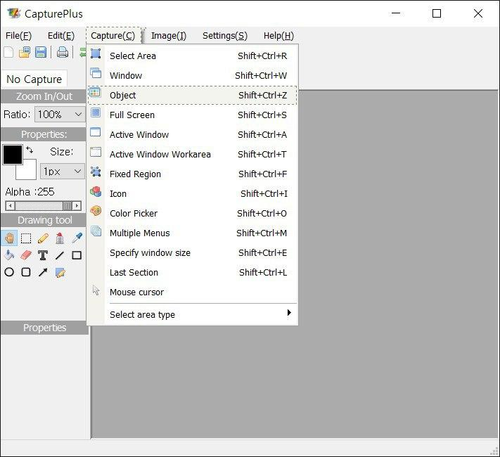Open the Edit menu
500x457 pixels.
(61, 36)
